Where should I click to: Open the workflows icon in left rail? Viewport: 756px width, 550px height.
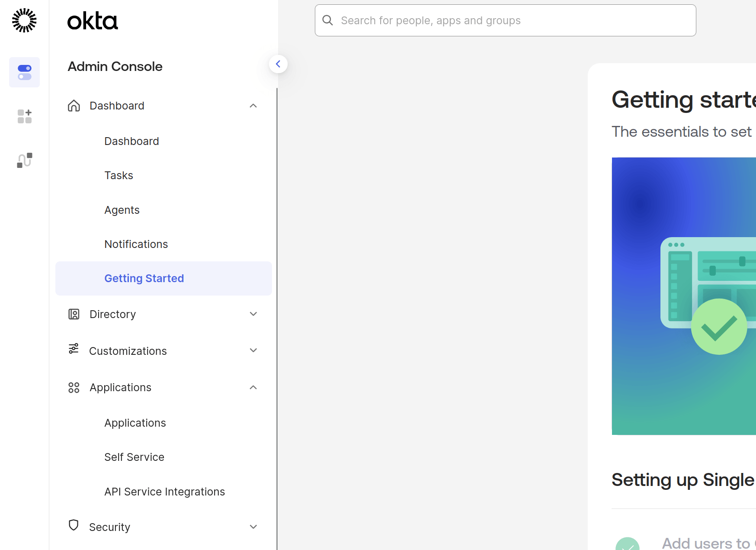tap(24, 160)
